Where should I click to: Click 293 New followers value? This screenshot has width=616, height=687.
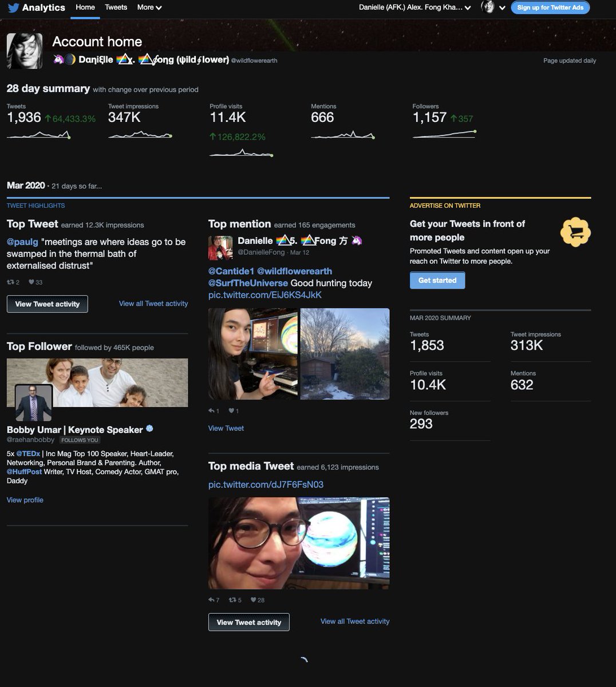click(421, 424)
